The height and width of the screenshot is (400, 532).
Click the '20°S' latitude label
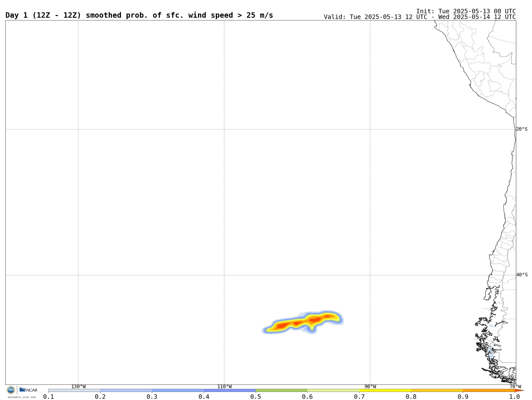pyautogui.click(x=522, y=129)
